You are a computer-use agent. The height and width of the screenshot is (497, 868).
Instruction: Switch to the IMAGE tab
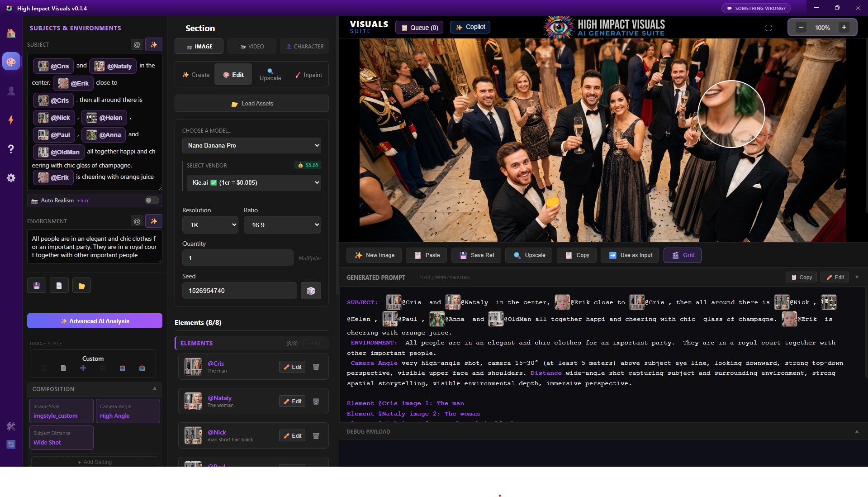[x=199, y=46]
